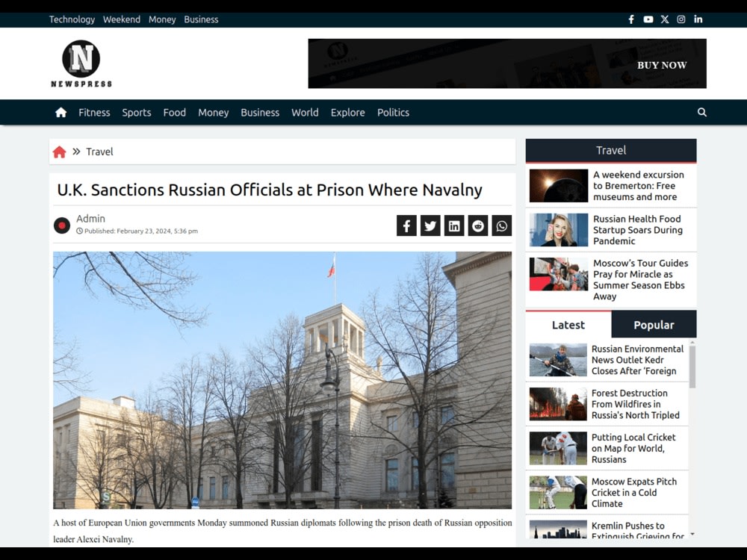The height and width of the screenshot is (560, 747).
Task: Open Money in the main navigation
Action: (214, 113)
